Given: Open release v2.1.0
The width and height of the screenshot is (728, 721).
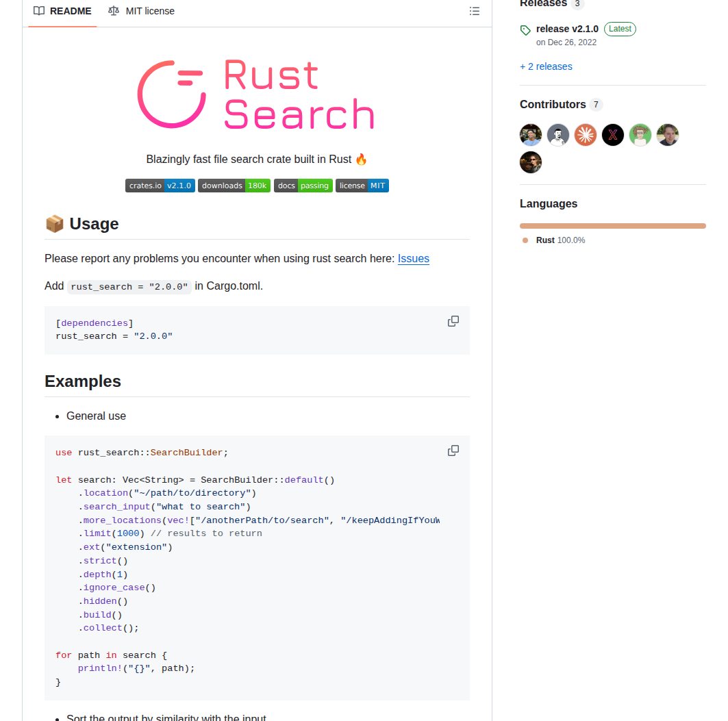Looking at the screenshot, I should click(x=566, y=29).
